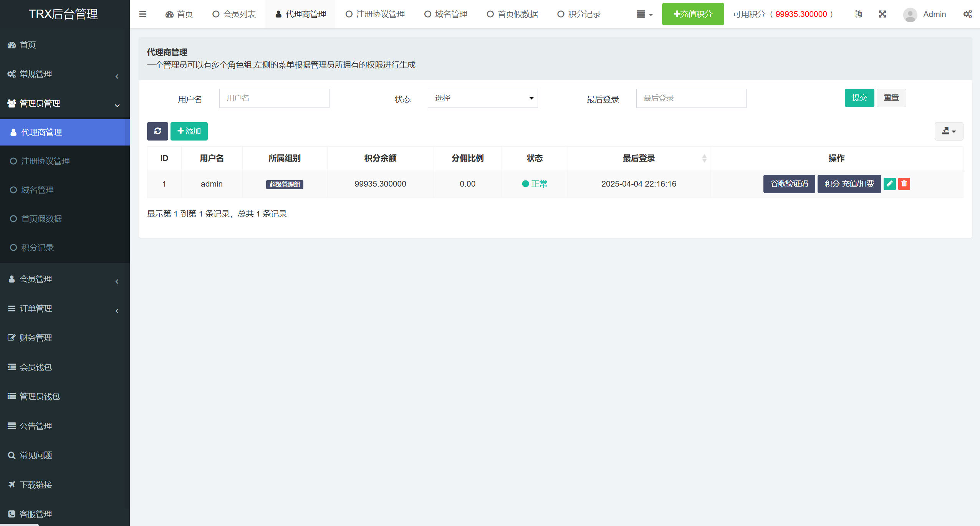Click the 积分 充值/扣费 button
Screen dimensions: 980x526
point(849,184)
